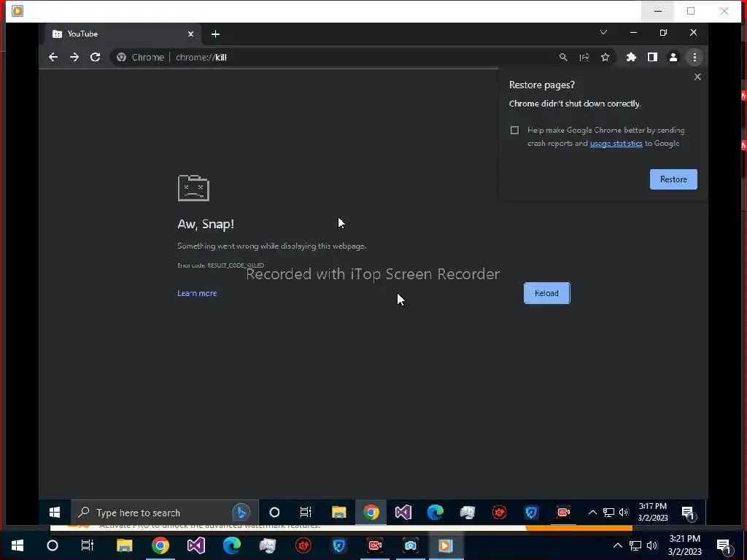
Task: Open notifications in recorded taskbar
Action: point(688,513)
